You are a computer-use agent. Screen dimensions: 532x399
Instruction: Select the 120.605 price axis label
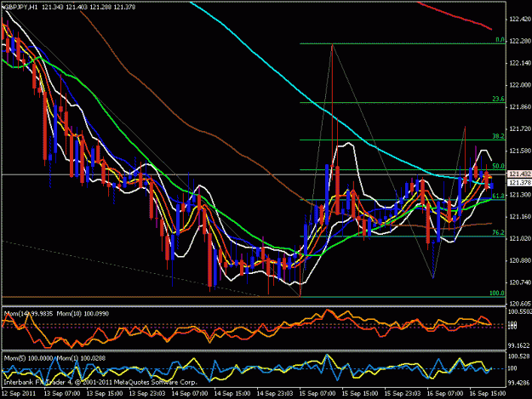[x=519, y=304]
